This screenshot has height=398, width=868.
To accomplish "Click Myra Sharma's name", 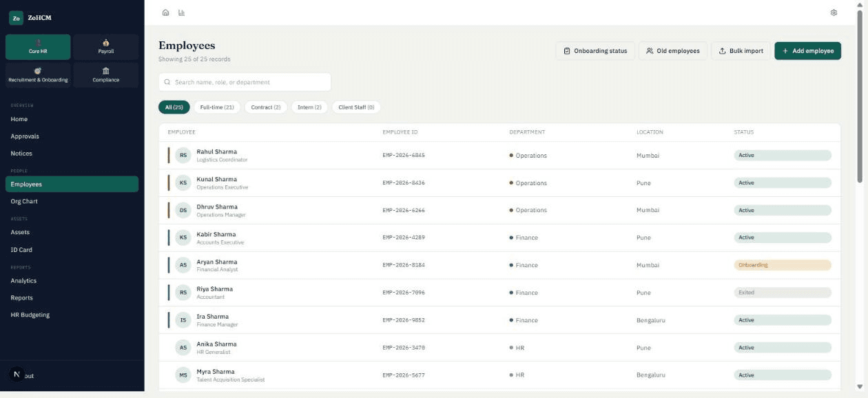I will [216, 372].
